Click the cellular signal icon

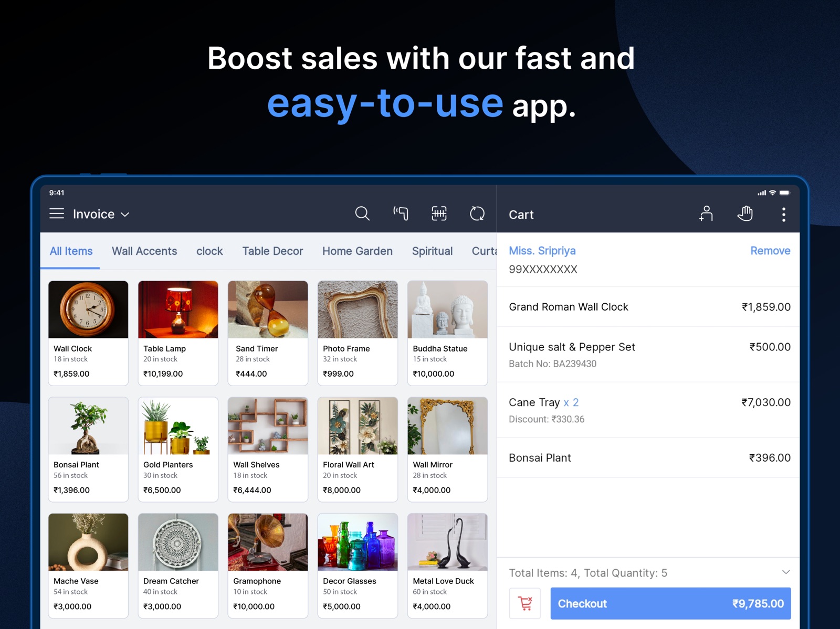tap(762, 193)
